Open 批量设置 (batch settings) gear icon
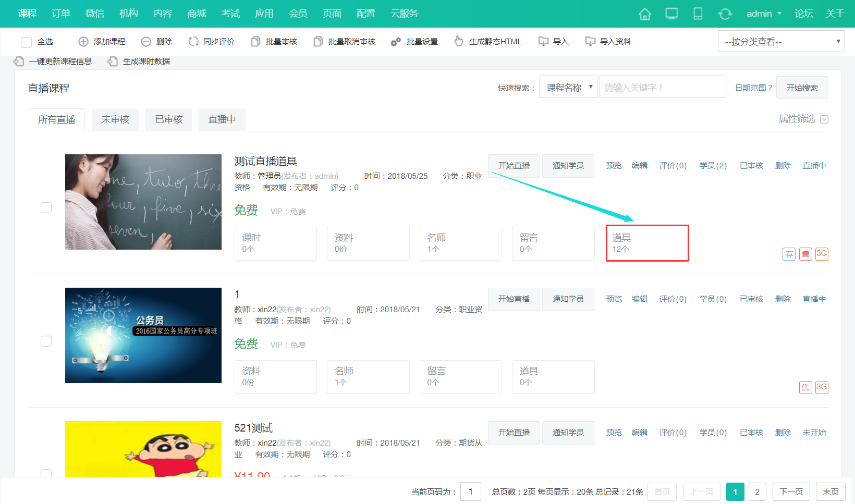Viewport: 855px width, 504px height. click(395, 41)
